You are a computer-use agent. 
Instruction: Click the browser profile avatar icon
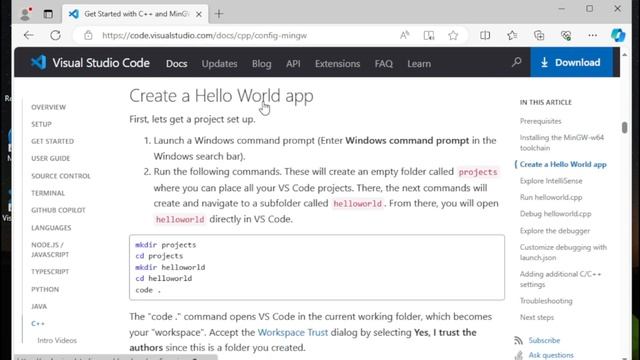tap(25, 13)
